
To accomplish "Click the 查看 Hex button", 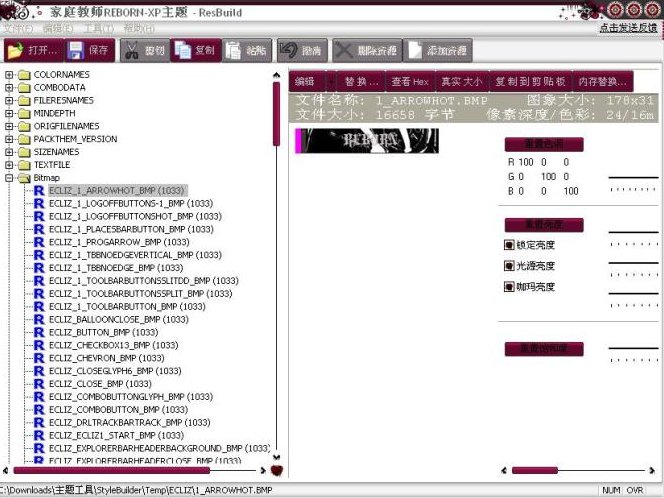I will pos(410,81).
